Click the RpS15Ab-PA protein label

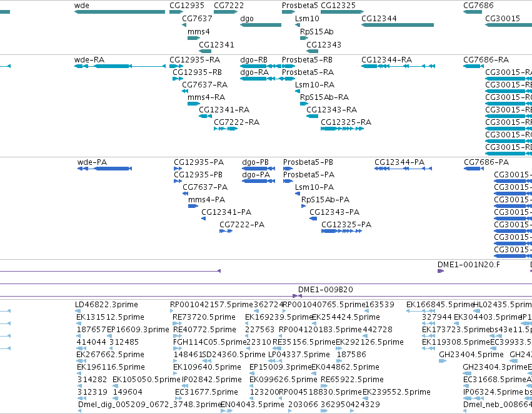(x=325, y=200)
